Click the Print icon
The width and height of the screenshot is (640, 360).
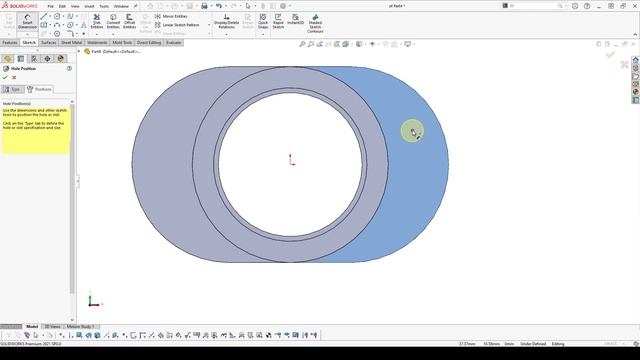point(204,6)
